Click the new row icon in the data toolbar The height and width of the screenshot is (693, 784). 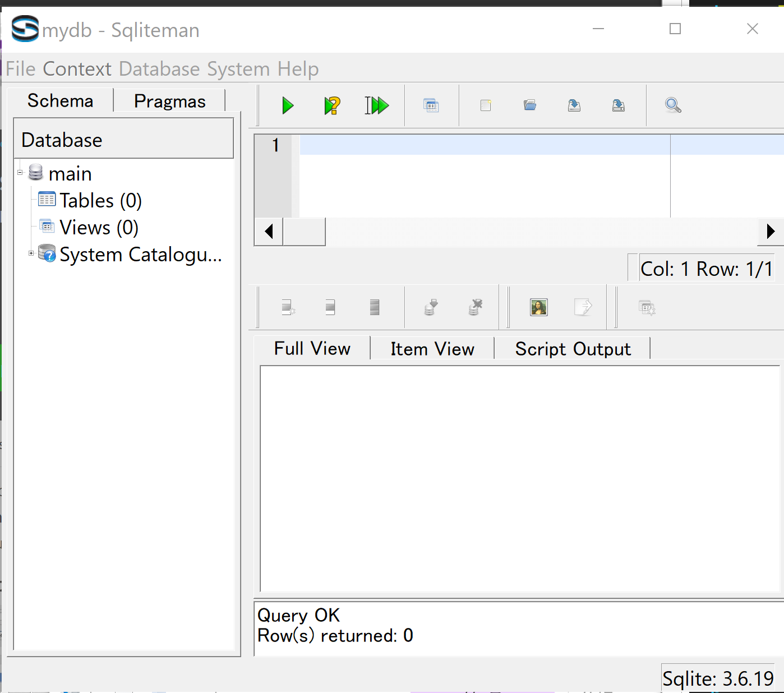[x=288, y=307]
